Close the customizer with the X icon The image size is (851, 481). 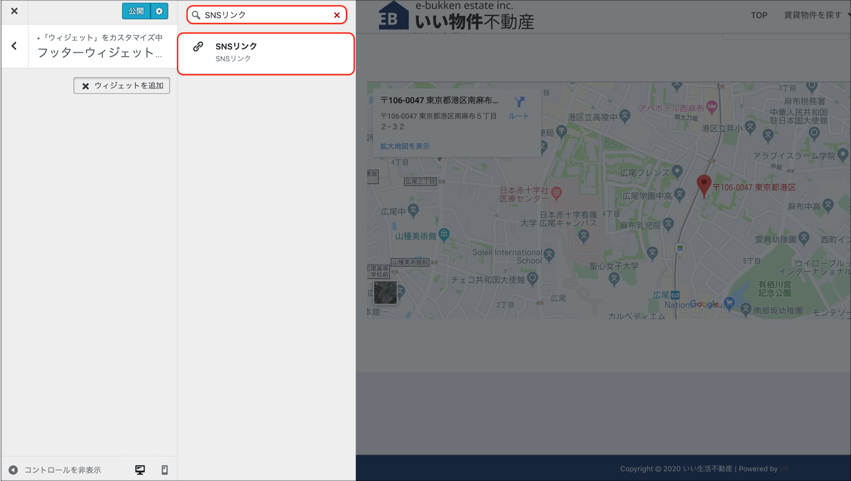coord(14,11)
